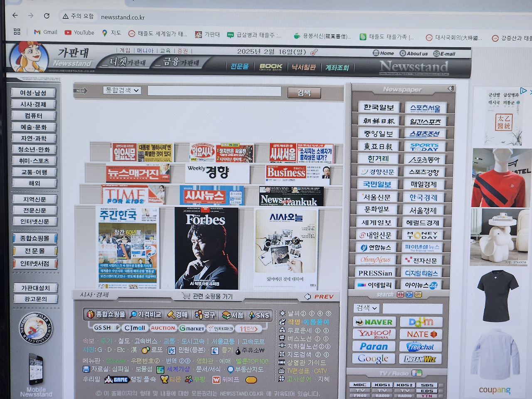Open 스포츠서울 newspaper link
The image size is (532, 399).
coord(425,108)
